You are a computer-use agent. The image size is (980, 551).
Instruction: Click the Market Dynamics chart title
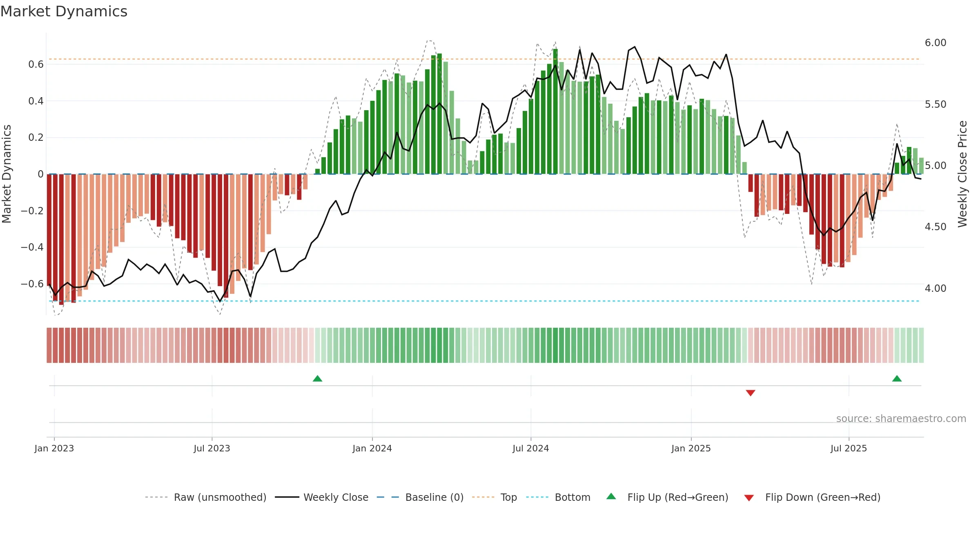[64, 11]
